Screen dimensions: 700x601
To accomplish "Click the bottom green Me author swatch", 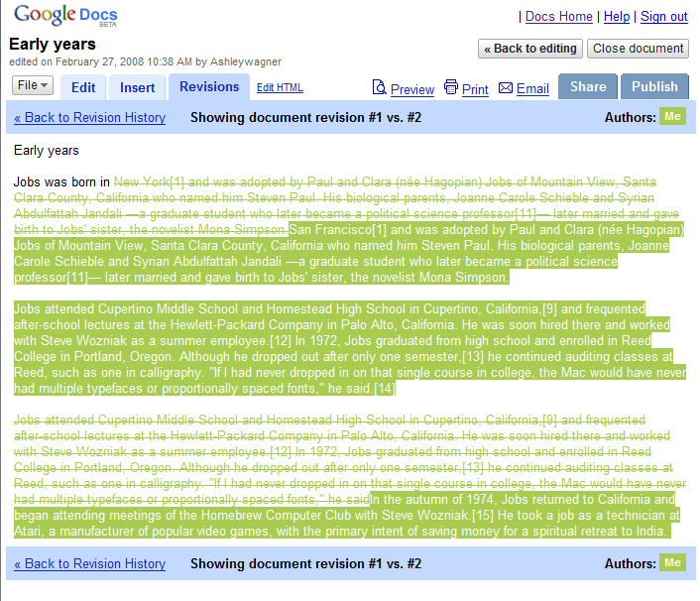I will coord(672,562).
